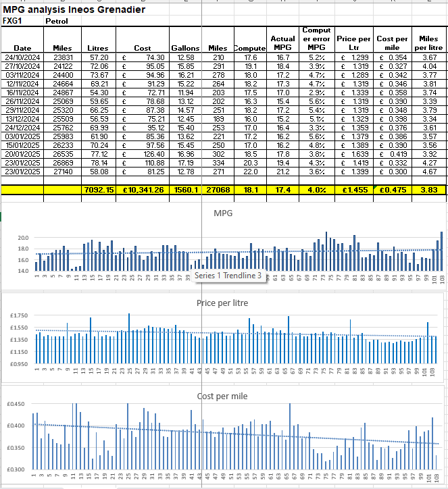Select the total gallons cell 1560.1
448x489 pixels.
click(186, 190)
